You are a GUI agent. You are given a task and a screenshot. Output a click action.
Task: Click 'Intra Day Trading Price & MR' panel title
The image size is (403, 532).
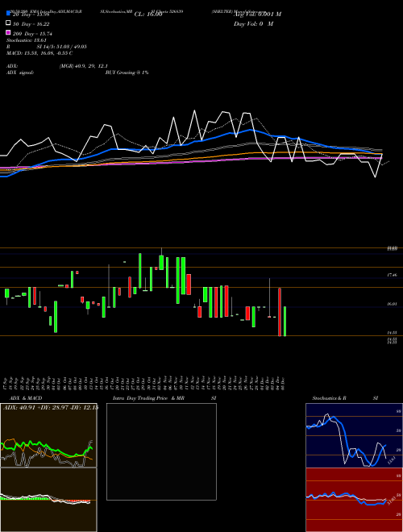148,398
